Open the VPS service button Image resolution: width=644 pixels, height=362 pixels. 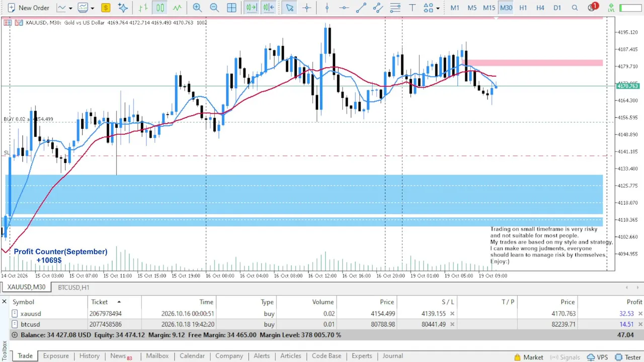pyautogui.click(x=597, y=357)
